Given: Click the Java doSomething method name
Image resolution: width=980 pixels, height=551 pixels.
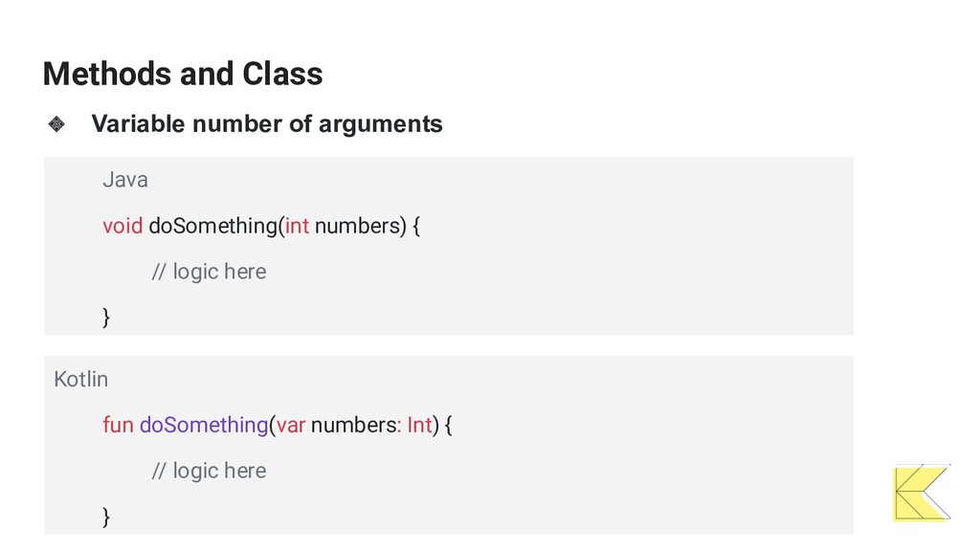Looking at the screenshot, I should (x=212, y=226).
